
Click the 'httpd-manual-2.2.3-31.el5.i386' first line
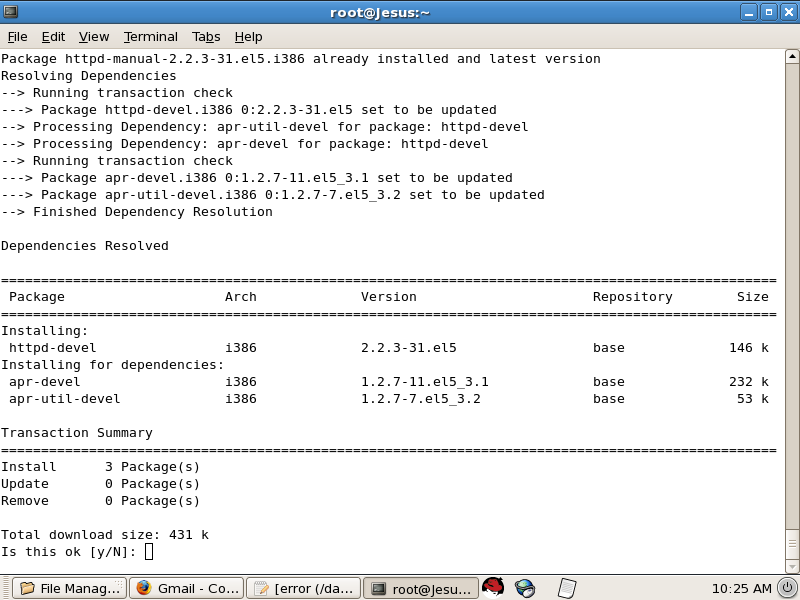301,59
